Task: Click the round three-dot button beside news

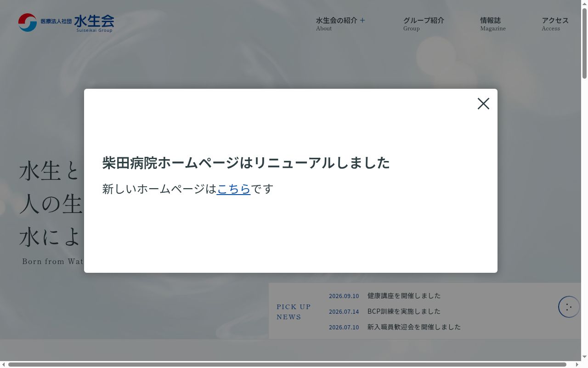Action: click(569, 307)
